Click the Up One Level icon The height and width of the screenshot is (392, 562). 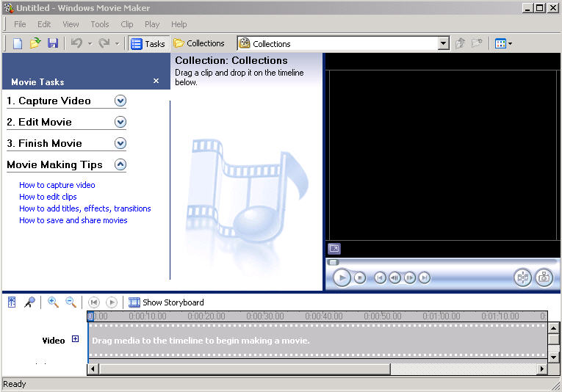(460, 43)
